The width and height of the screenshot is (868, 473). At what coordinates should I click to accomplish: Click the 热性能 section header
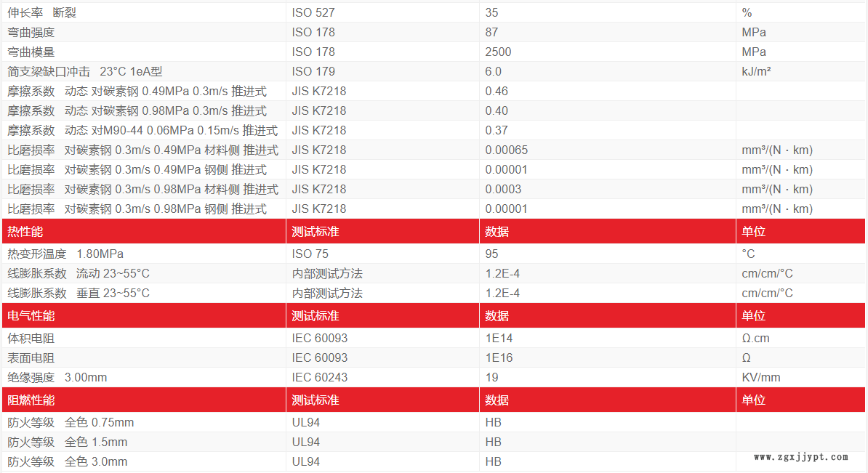26,232
